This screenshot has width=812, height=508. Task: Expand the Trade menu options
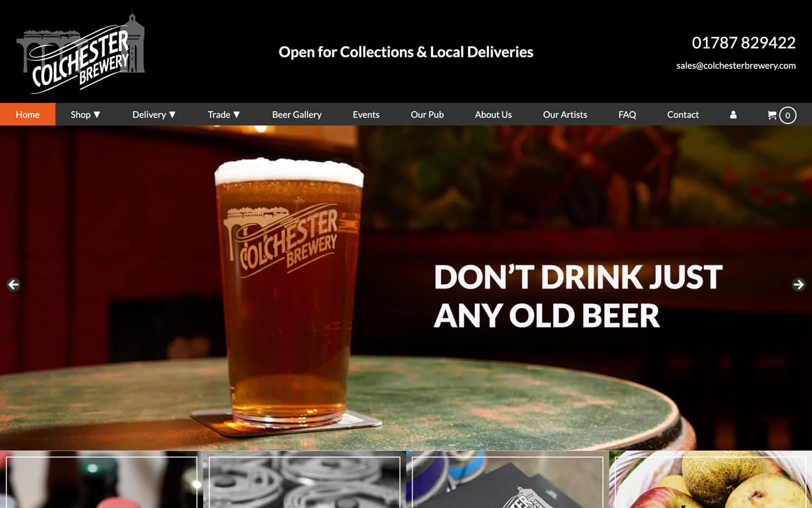tap(224, 114)
